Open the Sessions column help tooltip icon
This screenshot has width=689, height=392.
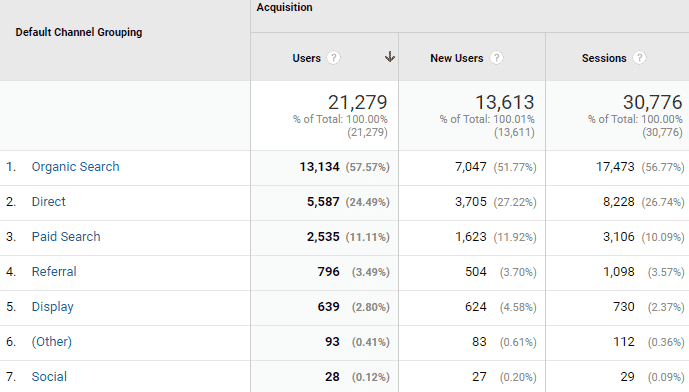click(640, 58)
